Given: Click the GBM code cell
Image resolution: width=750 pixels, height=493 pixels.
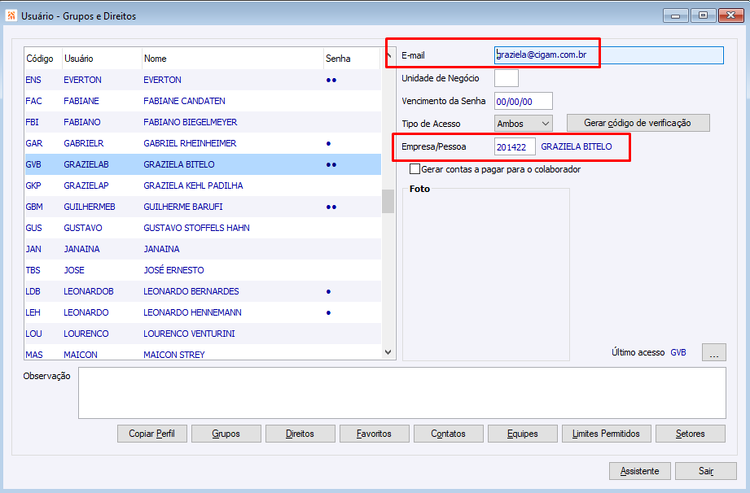Looking at the screenshot, I should click(x=34, y=207).
